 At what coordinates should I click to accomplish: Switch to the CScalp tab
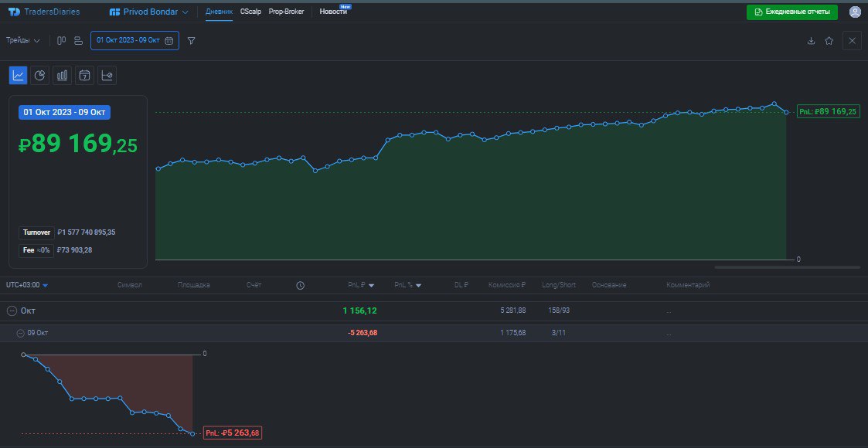(250, 12)
